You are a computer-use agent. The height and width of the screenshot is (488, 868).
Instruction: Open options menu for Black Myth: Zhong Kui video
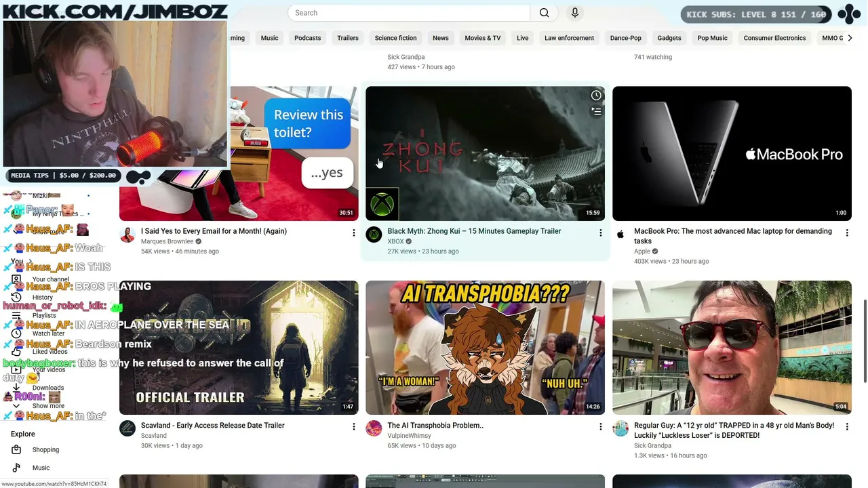[600, 233]
